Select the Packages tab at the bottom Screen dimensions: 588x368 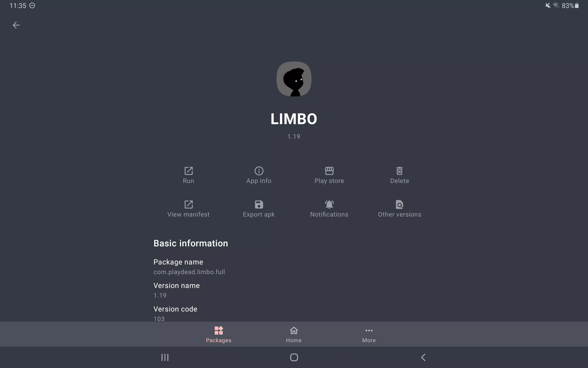[218, 335]
